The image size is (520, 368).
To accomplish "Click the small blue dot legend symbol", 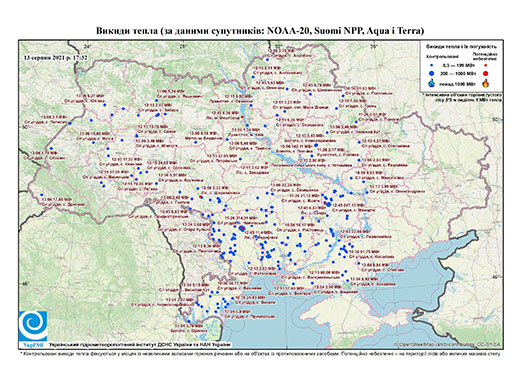I will pos(432,65).
